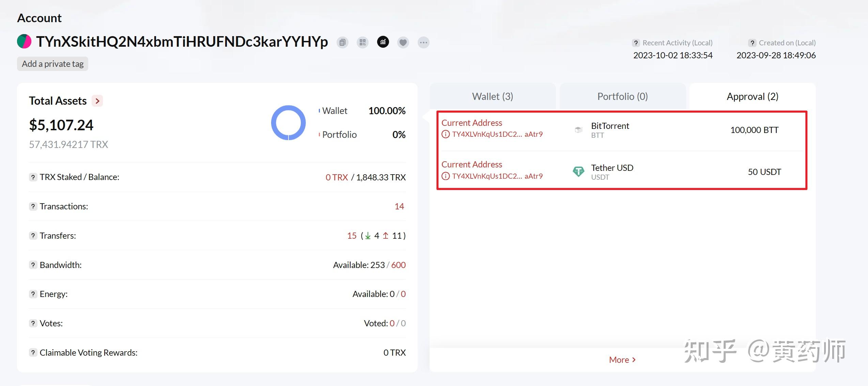Image resolution: width=868 pixels, height=386 pixels.
Task: Open the 14 transactions link
Action: (399, 206)
